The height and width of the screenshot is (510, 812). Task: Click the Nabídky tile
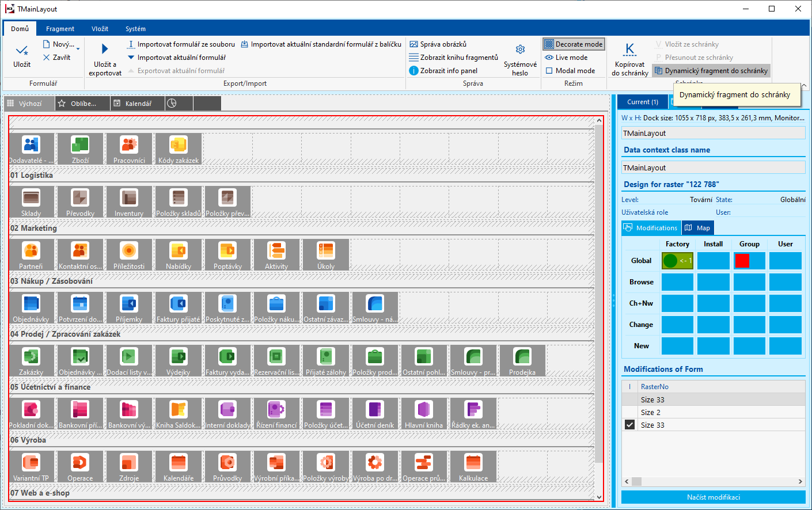click(x=179, y=255)
